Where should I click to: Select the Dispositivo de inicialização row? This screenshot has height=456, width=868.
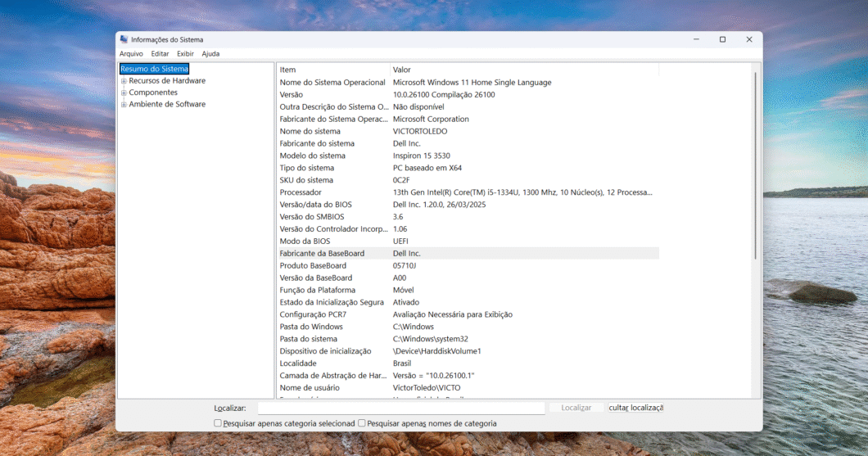(468, 351)
